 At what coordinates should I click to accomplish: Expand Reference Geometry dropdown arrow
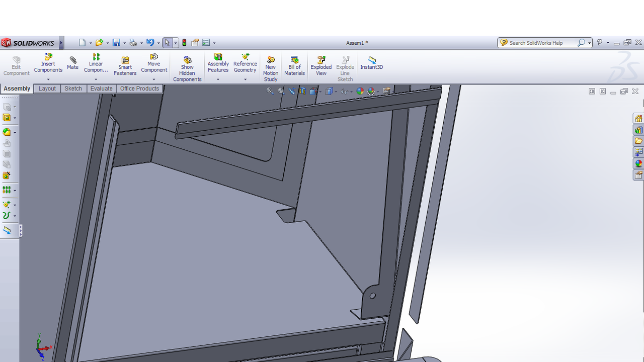click(x=245, y=79)
